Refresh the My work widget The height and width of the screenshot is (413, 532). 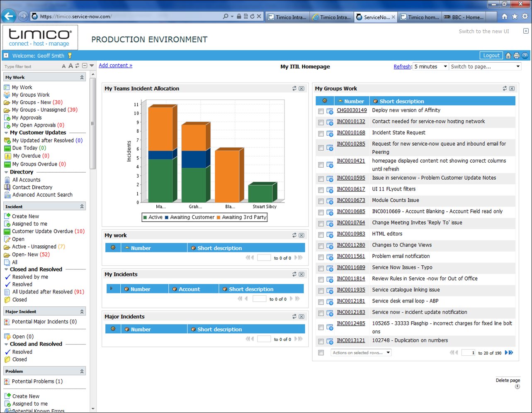click(x=294, y=235)
